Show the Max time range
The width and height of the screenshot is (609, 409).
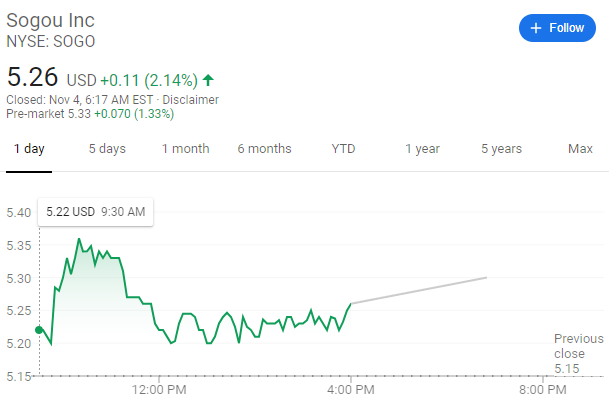(580, 149)
